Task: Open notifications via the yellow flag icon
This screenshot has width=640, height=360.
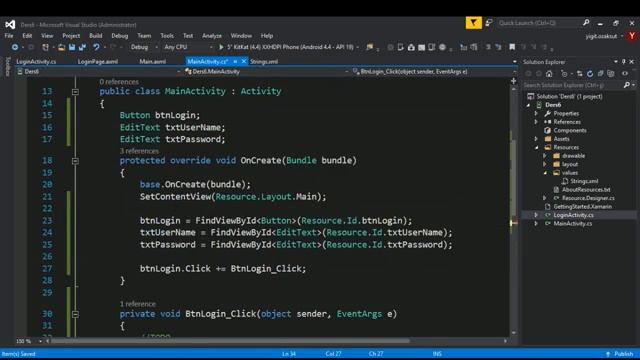Action: (x=473, y=23)
